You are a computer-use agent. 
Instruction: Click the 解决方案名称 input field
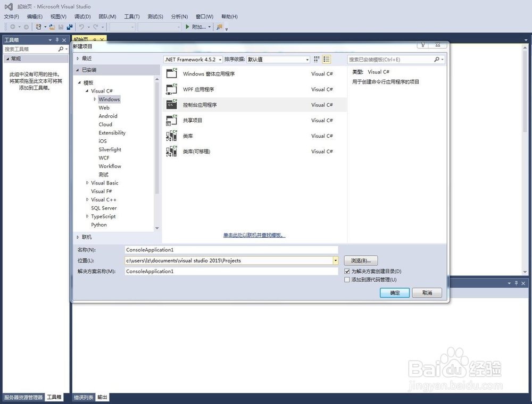tap(231, 272)
